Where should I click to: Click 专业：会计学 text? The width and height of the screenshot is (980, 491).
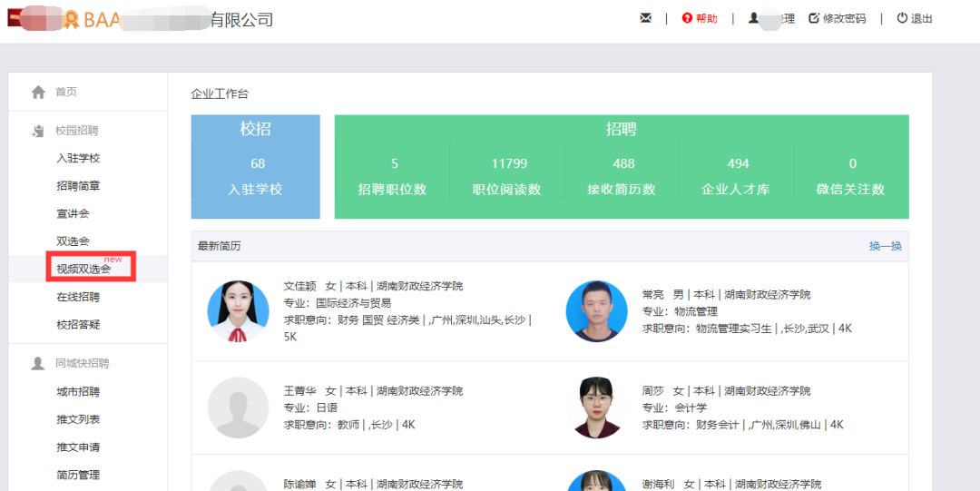[674, 408]
